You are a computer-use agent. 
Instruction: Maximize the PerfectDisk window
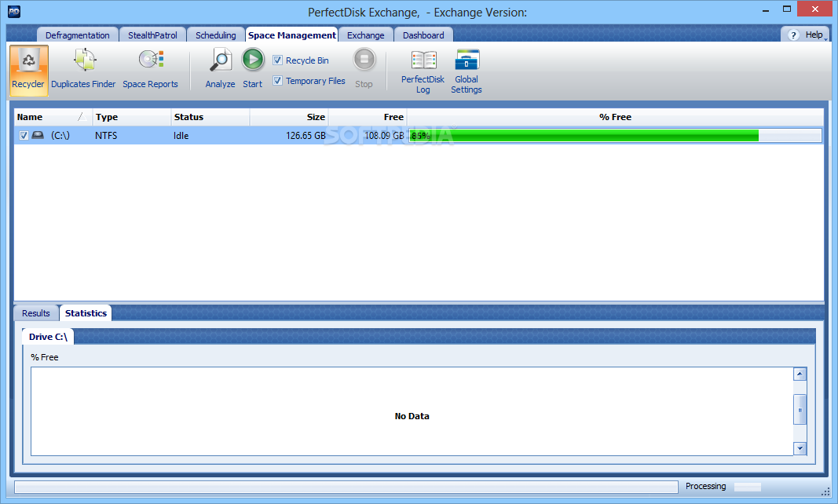coord(787,9)
